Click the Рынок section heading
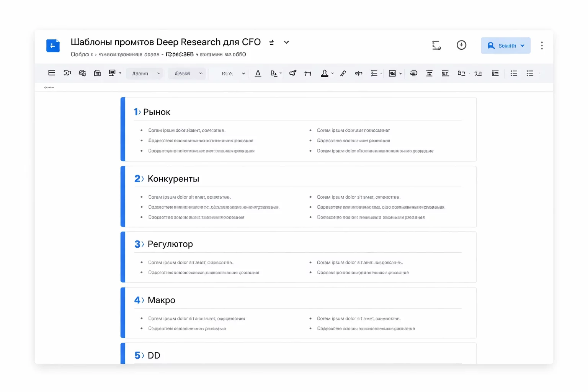 (x=157, y=112)
